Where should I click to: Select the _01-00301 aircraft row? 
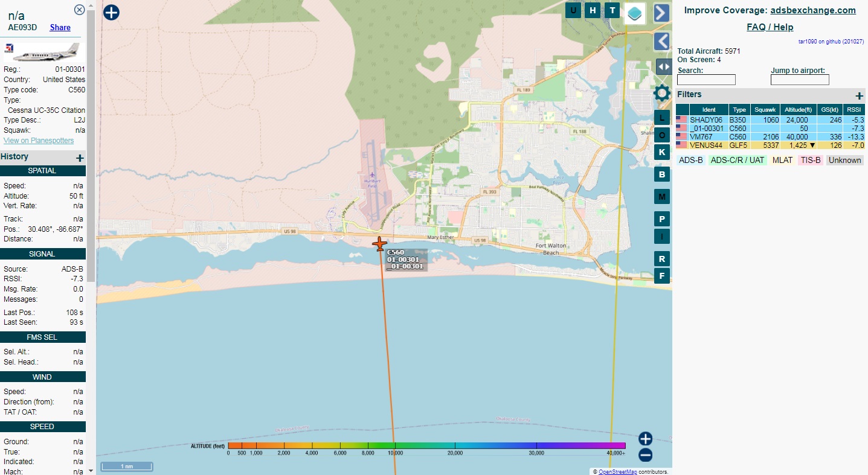click(x=770, y=129)
